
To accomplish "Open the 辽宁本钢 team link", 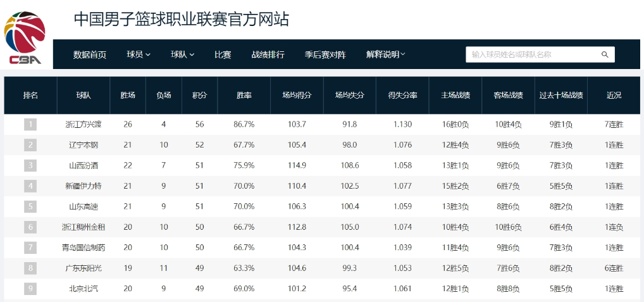I will (x=84, y=145).
